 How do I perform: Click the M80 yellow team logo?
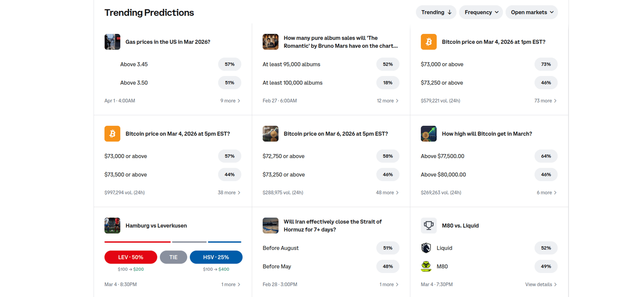point(426,266)
